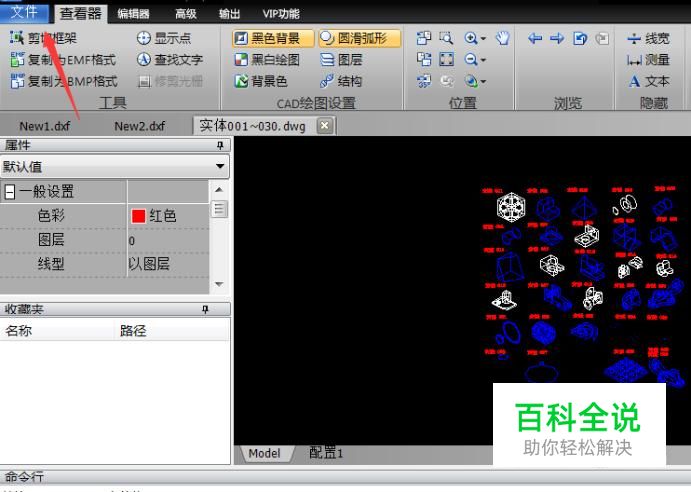691x492 pixels.
Task: Click the red 红色 color swatch
Action: 138,216
